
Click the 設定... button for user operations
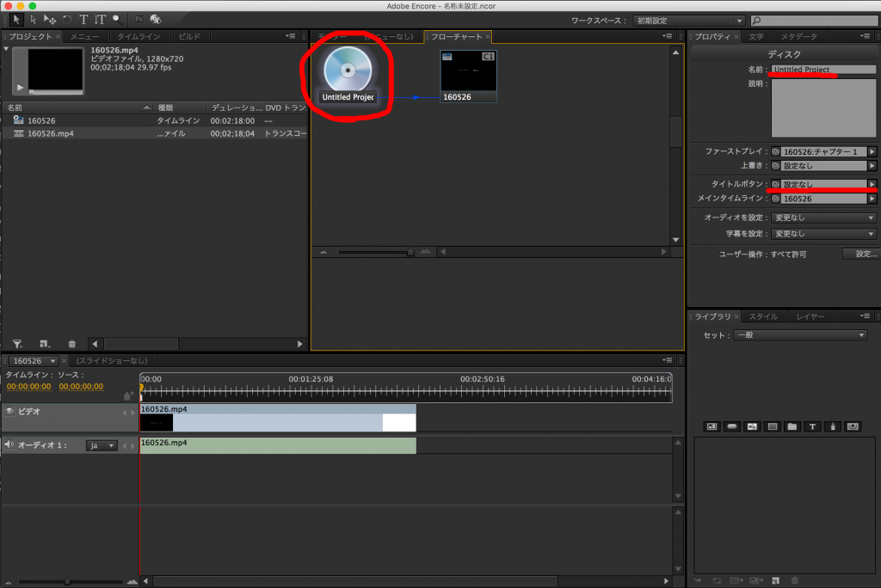coord(865,254)
